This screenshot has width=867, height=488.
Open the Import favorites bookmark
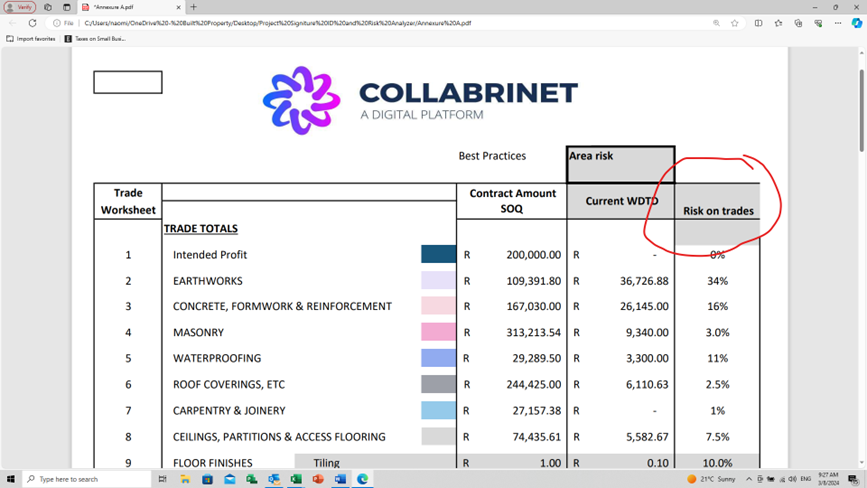coord(31,39)
